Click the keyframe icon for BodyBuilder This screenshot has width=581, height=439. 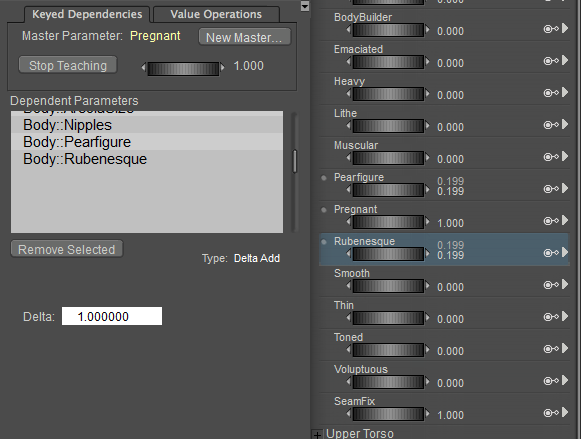click(551, 29)
